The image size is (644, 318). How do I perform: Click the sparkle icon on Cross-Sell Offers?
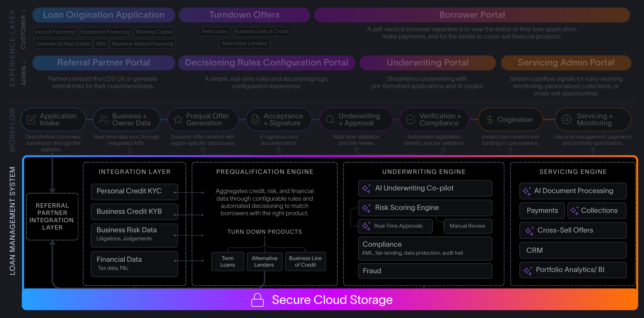point(529,231)
